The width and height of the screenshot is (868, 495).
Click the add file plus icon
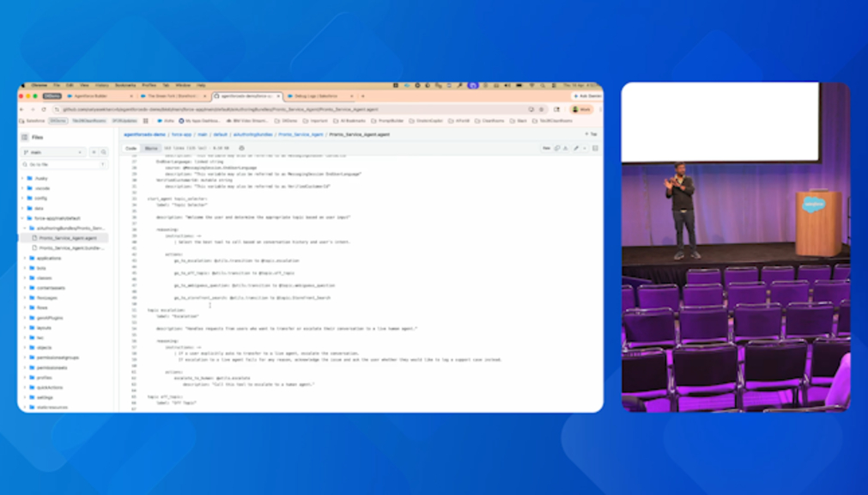pyautogui.click(x=94, y=152)
